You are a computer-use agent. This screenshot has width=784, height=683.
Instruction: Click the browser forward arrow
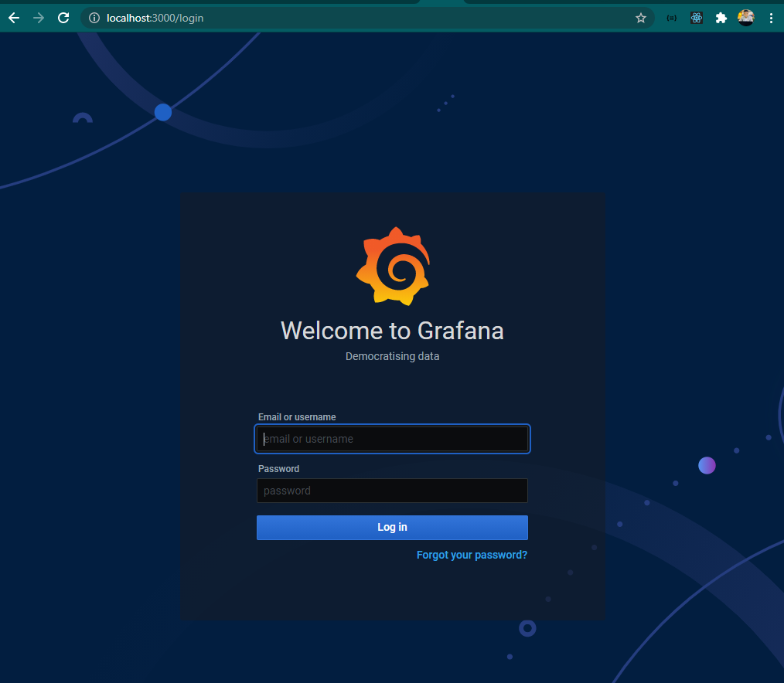pos(39,18)
